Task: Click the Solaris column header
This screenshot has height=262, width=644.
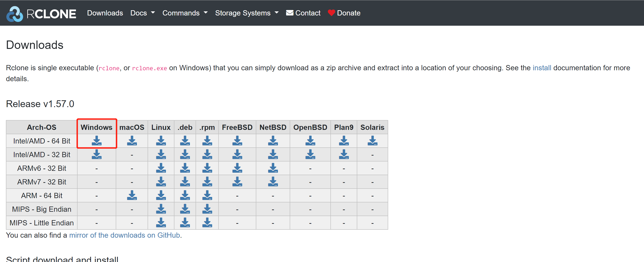Action: click(x=372, y=127)
